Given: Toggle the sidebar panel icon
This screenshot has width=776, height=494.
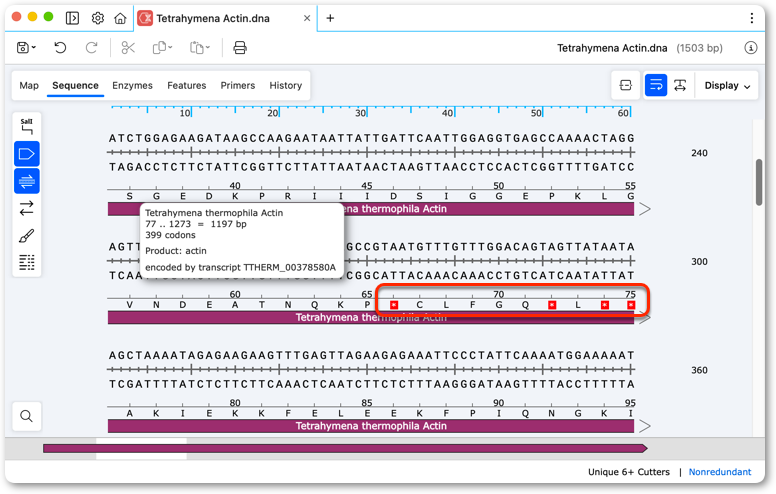Looking at the screenshot, I should pyautogui.click(x=72, y=18).
